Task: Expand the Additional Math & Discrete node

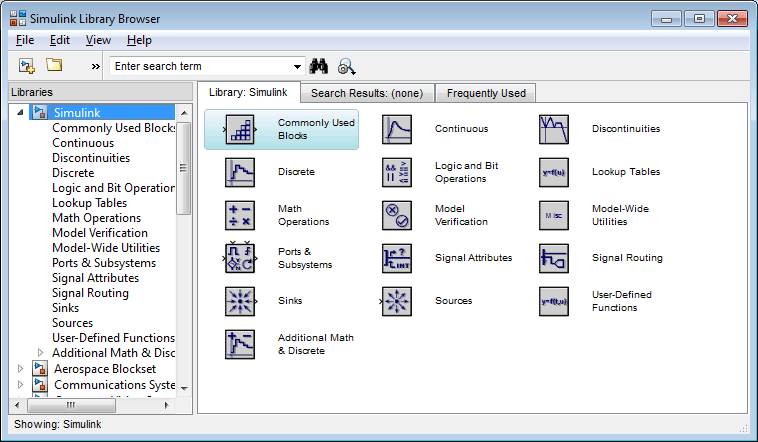Action: coord(41,353)
